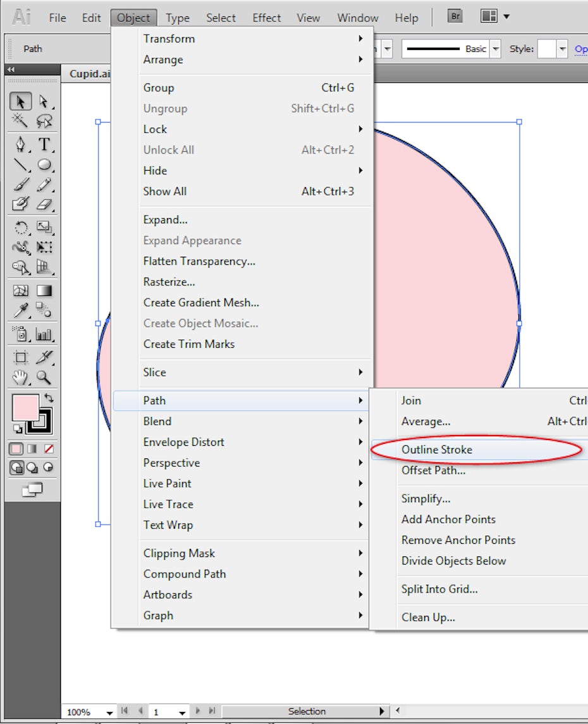Open the Effect menu
588x724 pixels.
[266, 18]
